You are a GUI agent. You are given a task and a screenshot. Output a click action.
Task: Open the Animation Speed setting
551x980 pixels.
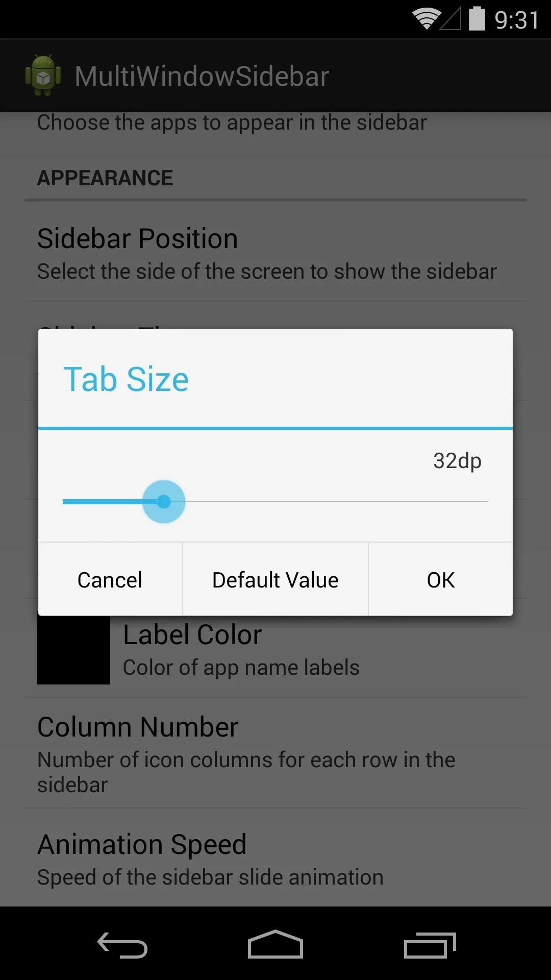[275, 858]
